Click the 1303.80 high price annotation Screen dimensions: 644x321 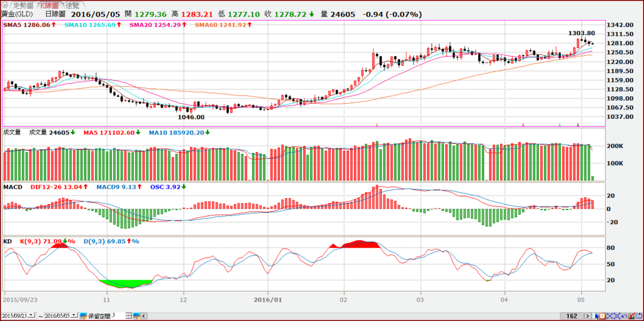coord(582,33)
